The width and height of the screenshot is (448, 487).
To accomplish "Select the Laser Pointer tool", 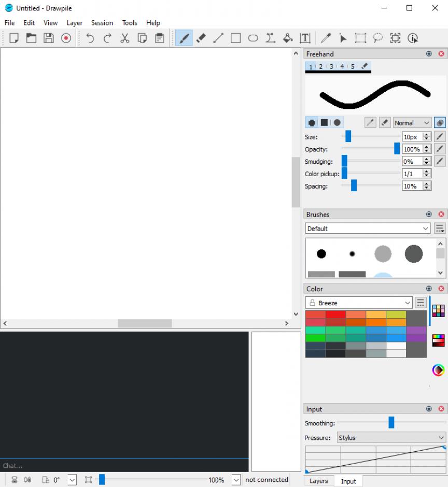I will point(343,38).
